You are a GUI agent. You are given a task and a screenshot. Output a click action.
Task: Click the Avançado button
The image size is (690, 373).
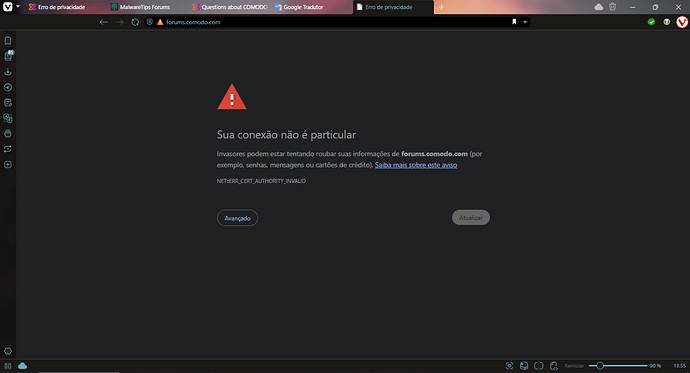238,218
